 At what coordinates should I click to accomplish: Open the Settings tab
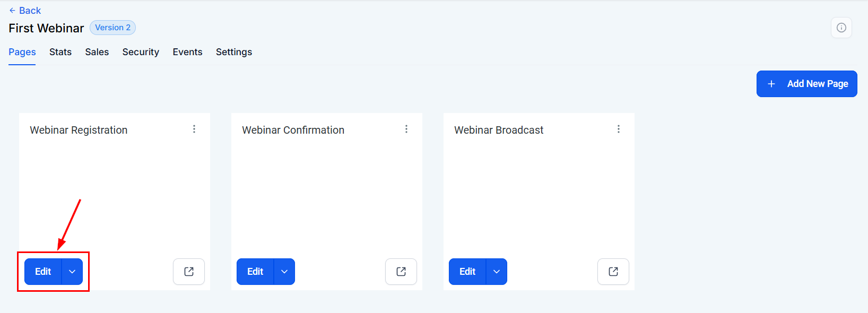(234, 52)
